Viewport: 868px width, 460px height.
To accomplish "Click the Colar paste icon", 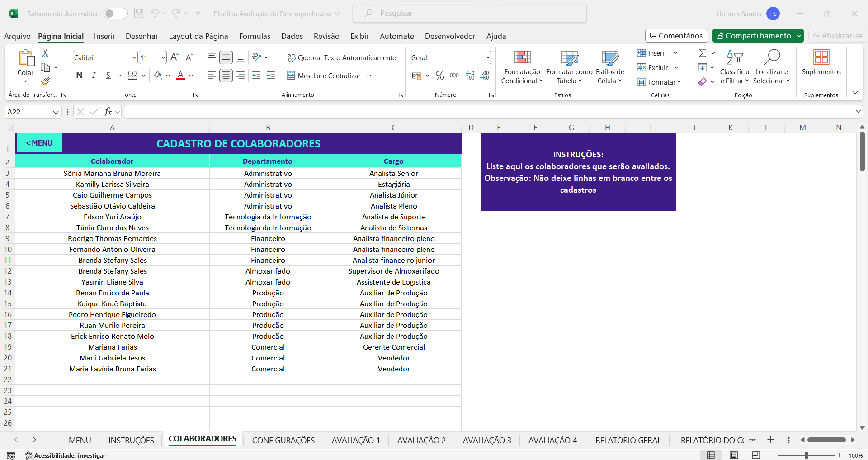I will click(x=26, y=58).
